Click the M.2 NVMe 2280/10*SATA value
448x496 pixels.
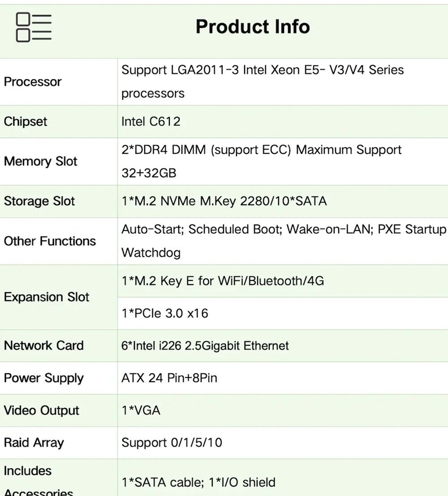(224, 201)
